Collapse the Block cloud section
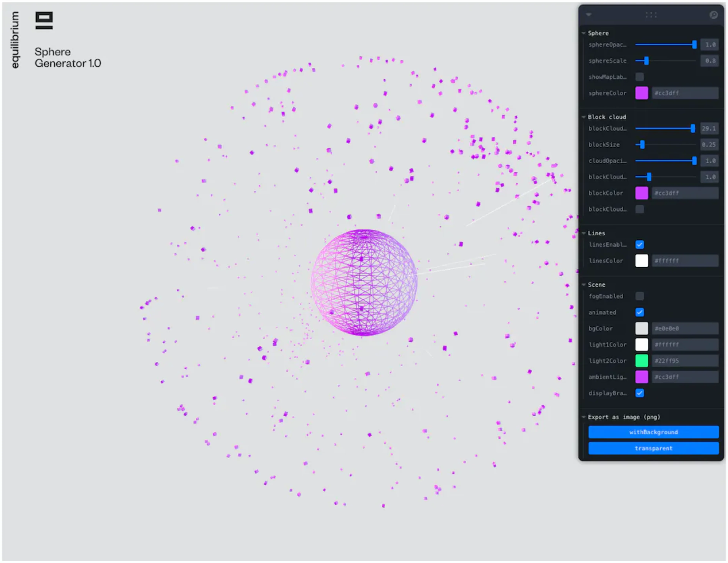The image size is (728, 563). 584,117
